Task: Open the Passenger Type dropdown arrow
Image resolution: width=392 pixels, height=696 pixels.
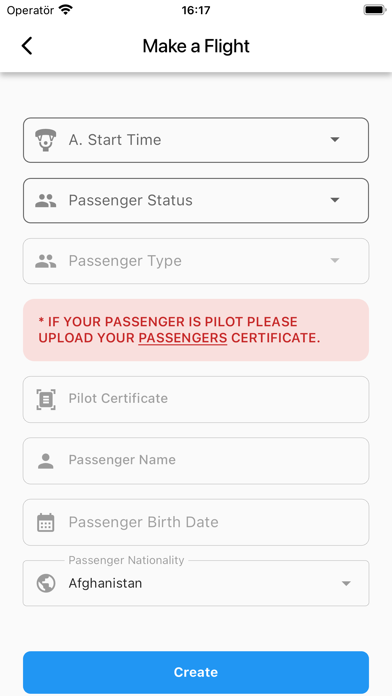Action: tap(335, 261)
